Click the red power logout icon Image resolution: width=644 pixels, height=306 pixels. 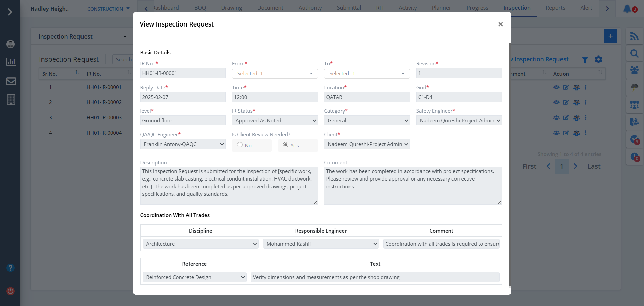click(x=11, y=291)
